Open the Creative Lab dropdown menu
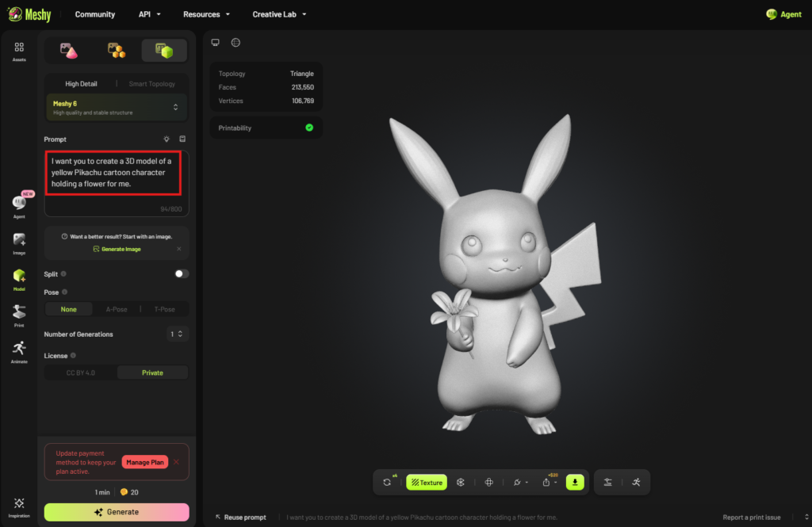812x527 pixels. (279, 14)
